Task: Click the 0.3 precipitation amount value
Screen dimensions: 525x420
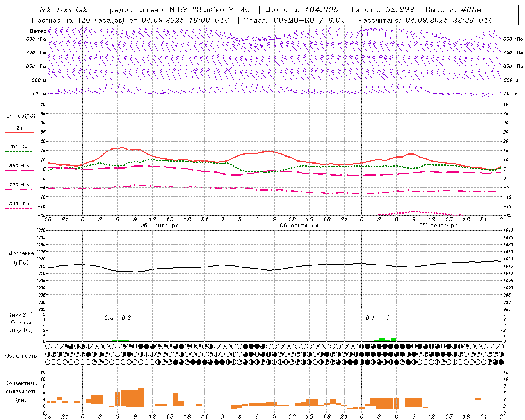Action: click(126, 318)
